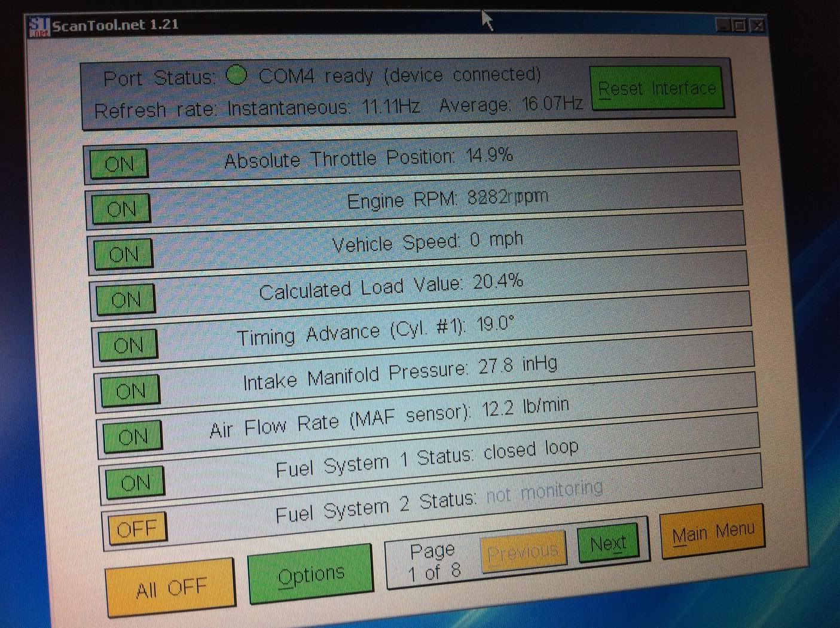Click the Average 16.07Hz refresh rate text

pyautogui.click(x=511, y=104)
